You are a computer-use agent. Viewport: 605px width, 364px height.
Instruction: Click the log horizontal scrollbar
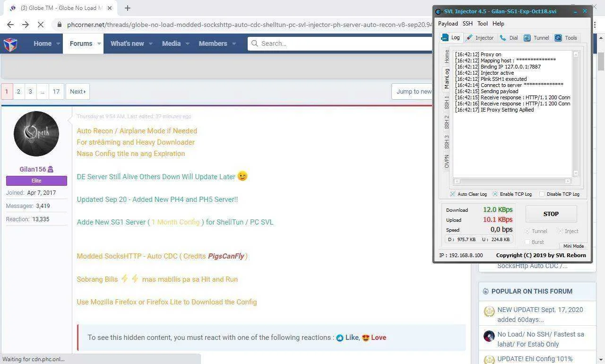tap(512, 181)
